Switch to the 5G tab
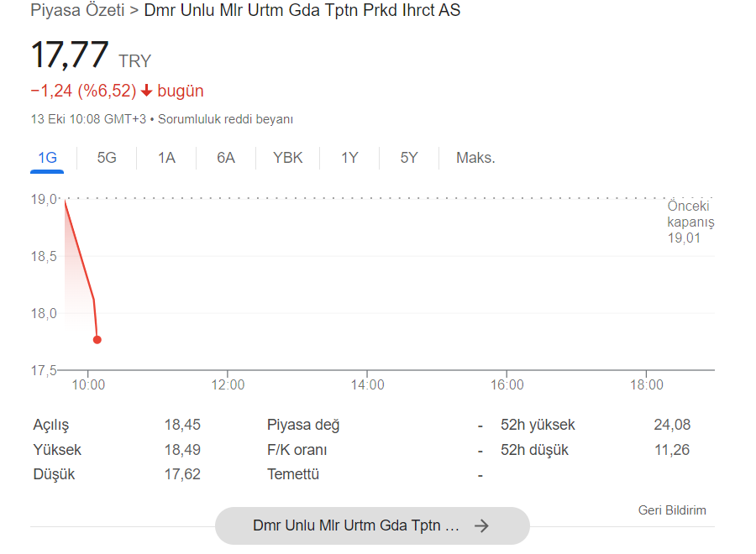 [x=107, y=158]
